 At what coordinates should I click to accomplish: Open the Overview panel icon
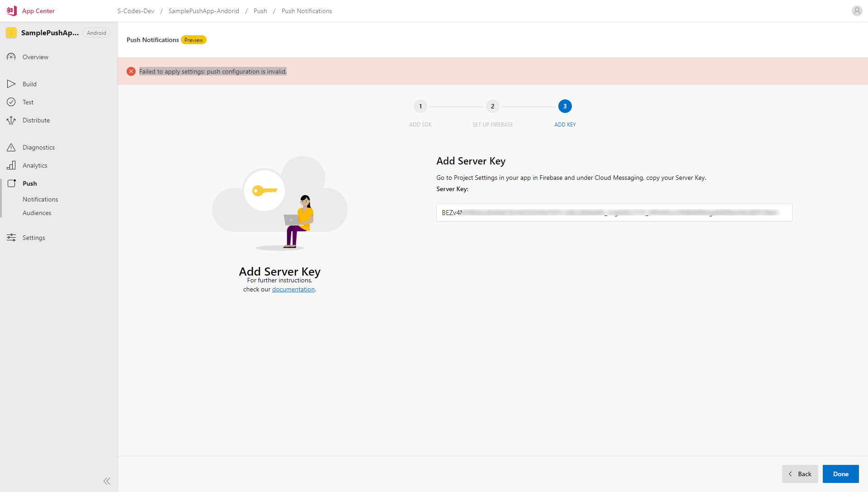(x=11, y=56)
